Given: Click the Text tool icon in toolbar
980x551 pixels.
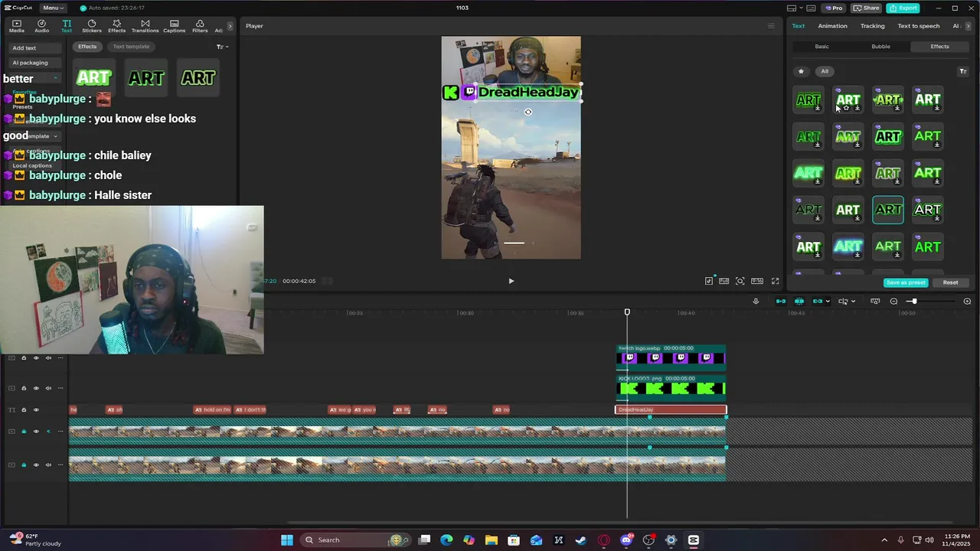Looking at the screenshot, I should [x=67, y=26].
